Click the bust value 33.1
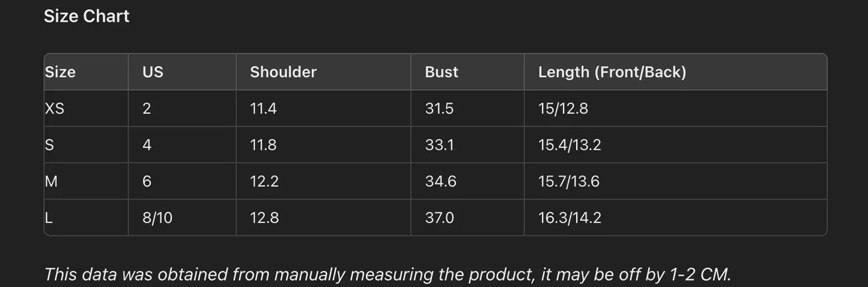Screen dimensions: 868x287 439,145
